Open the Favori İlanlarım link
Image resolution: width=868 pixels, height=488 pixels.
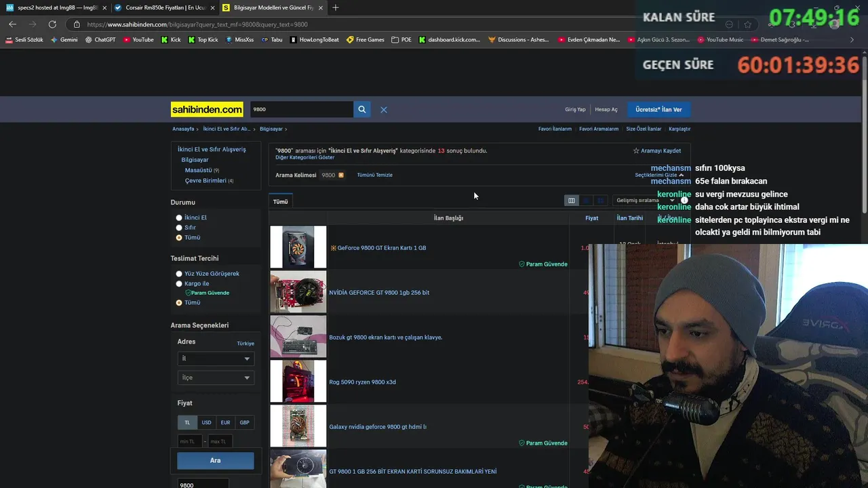(x=555, y=129)
